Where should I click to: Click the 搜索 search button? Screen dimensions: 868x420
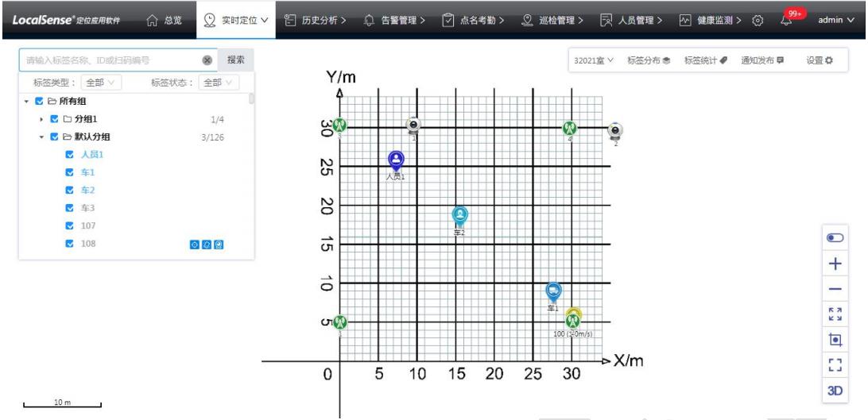pyautogui.click(x=235, y=60)
